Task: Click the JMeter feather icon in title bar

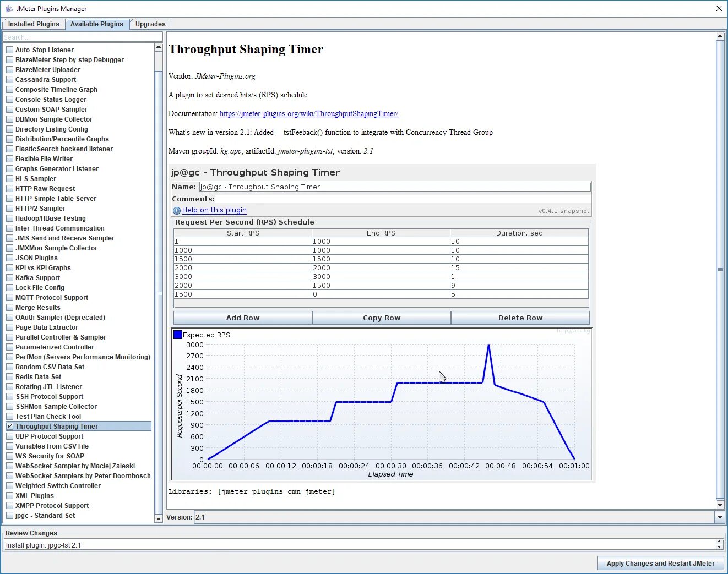Action: 9,8
